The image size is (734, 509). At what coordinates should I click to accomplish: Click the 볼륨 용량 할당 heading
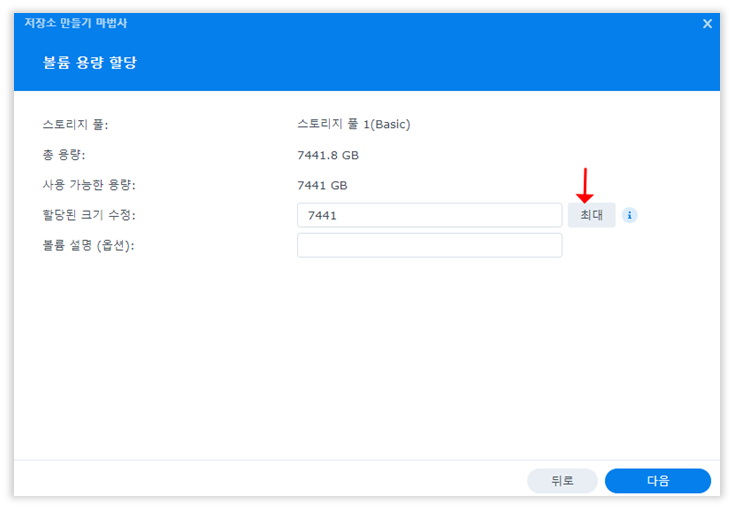[89, 62]
